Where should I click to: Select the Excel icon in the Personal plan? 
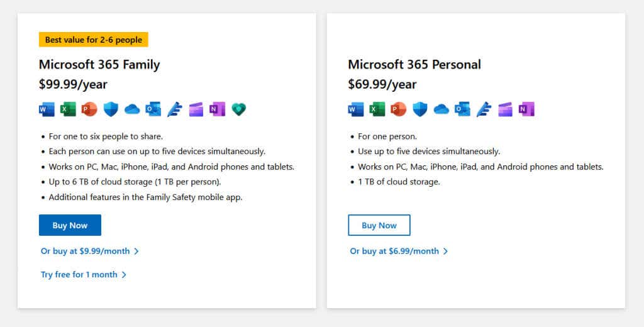377,109
